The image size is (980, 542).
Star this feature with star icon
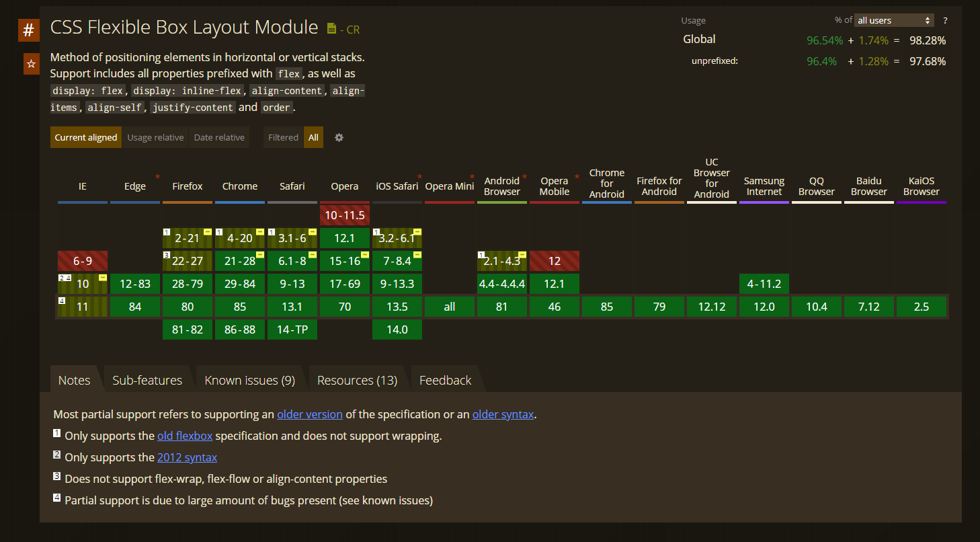(31, 64)
